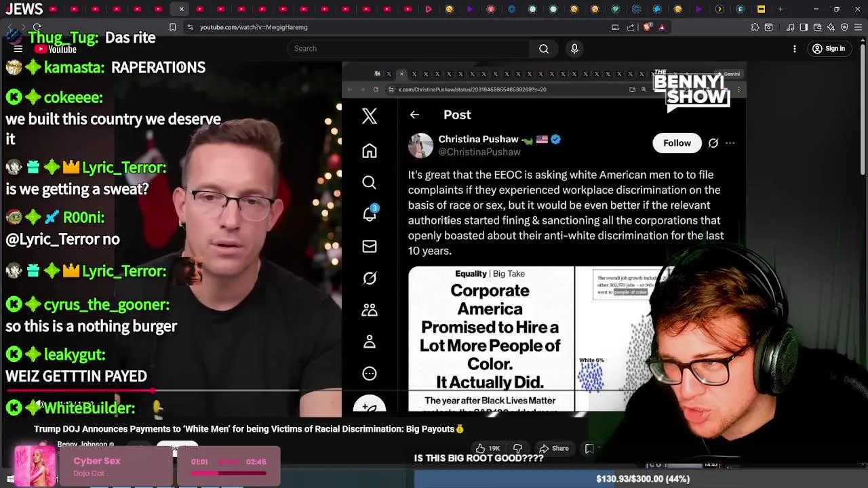
Task: Open Corporate America article image
Action: pyautogui.click(x=491, y=339)
